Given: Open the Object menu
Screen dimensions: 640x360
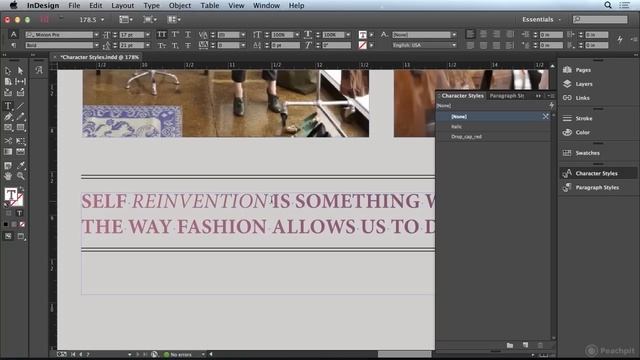Looking at the screenshot, I should click(x=180, y=5).
